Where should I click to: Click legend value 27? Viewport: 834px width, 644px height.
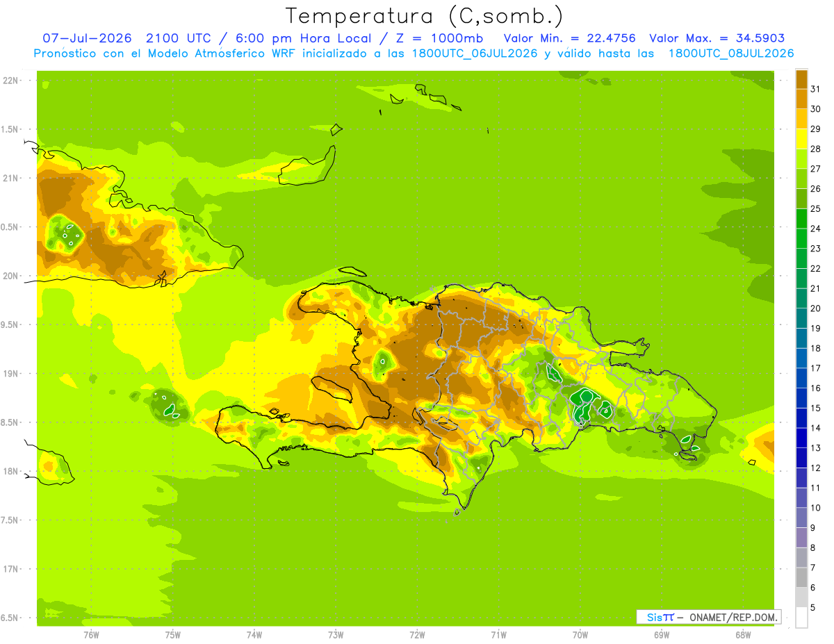815,169
